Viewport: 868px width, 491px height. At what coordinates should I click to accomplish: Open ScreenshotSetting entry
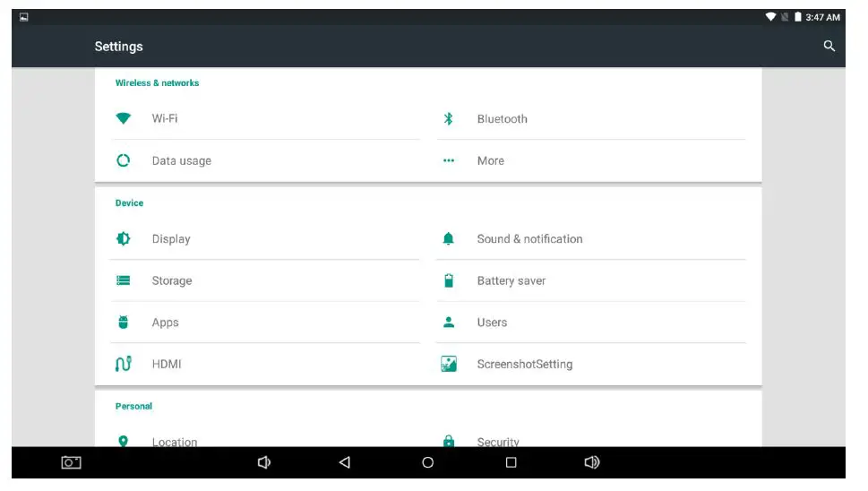590,364
